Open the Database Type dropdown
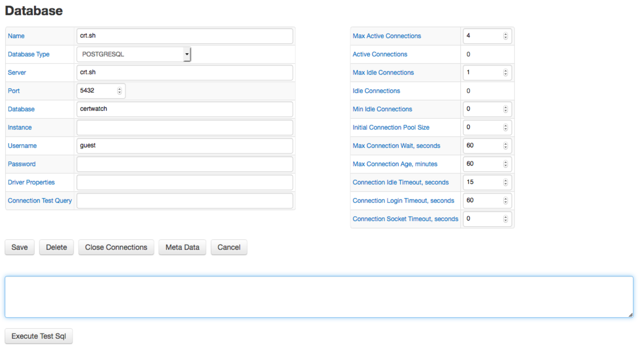The height and width of the screenshot is (357, 644). click(x=134, y=54)
